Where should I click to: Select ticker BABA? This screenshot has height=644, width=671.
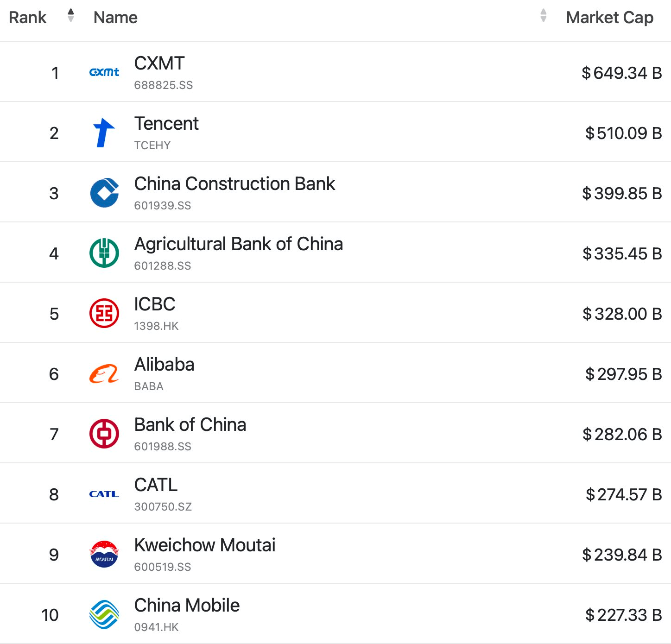click(149, 386)
